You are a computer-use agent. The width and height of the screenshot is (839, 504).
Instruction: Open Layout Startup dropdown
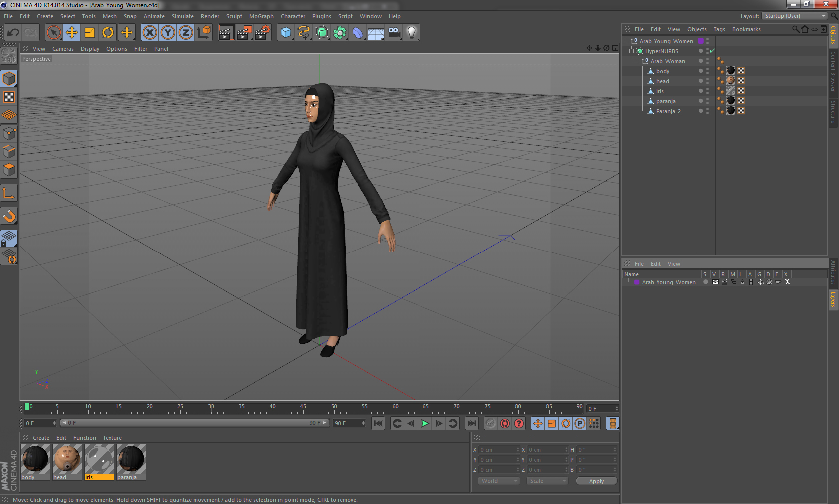tap(795, 16)
